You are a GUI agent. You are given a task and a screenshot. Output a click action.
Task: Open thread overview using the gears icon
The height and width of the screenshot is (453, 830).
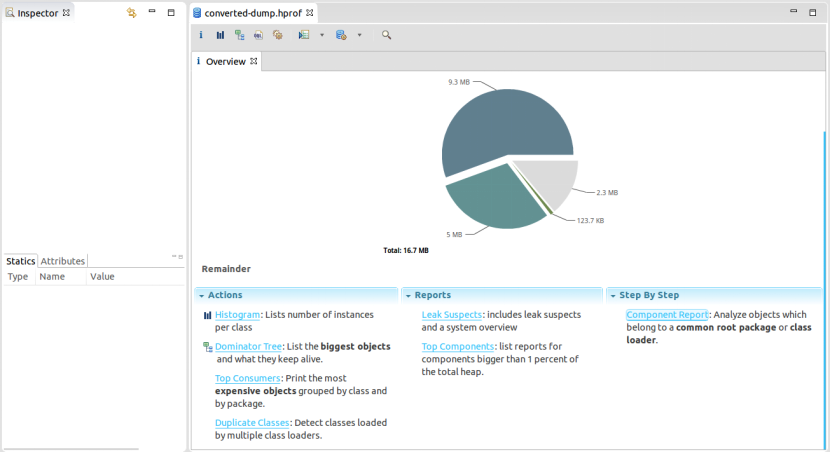tap(277, 35)
